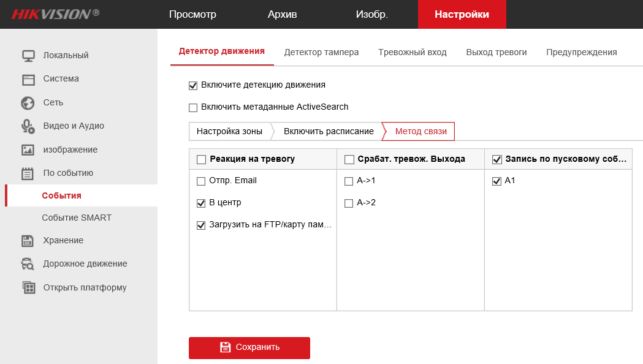The height and width of the screenshot is (364, 643).
Task: Select События in the sidebar
Action: pos(61,195)
